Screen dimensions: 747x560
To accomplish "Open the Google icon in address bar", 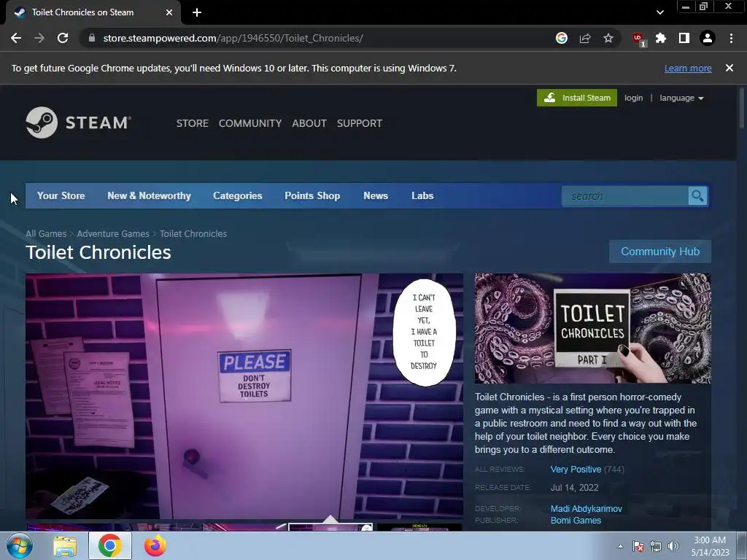I will 562,38.
